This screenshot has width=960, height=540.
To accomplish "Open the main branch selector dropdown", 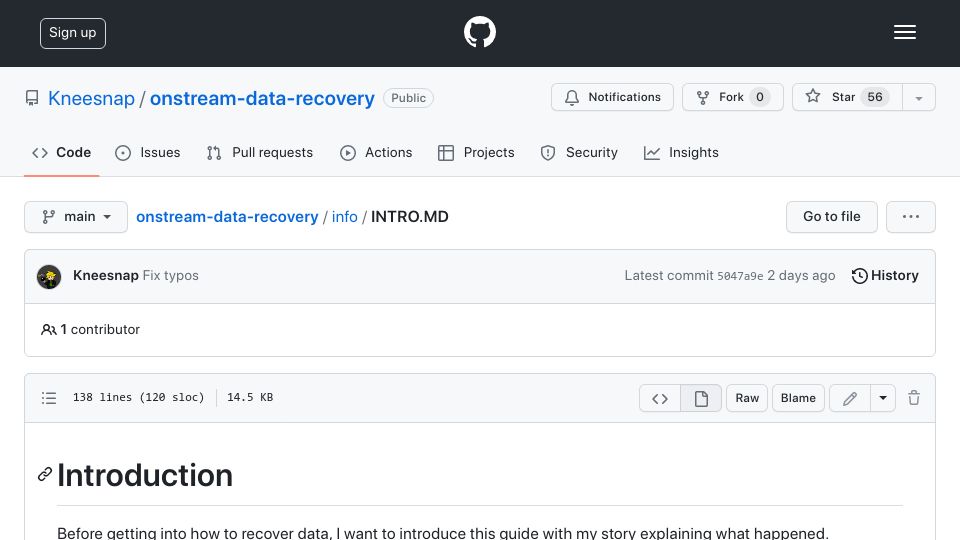I will point(76,217).
